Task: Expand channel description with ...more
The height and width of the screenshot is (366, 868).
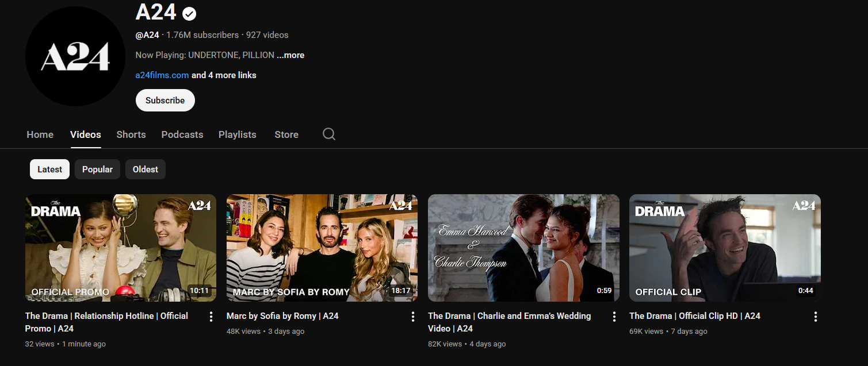Action: 290,55
